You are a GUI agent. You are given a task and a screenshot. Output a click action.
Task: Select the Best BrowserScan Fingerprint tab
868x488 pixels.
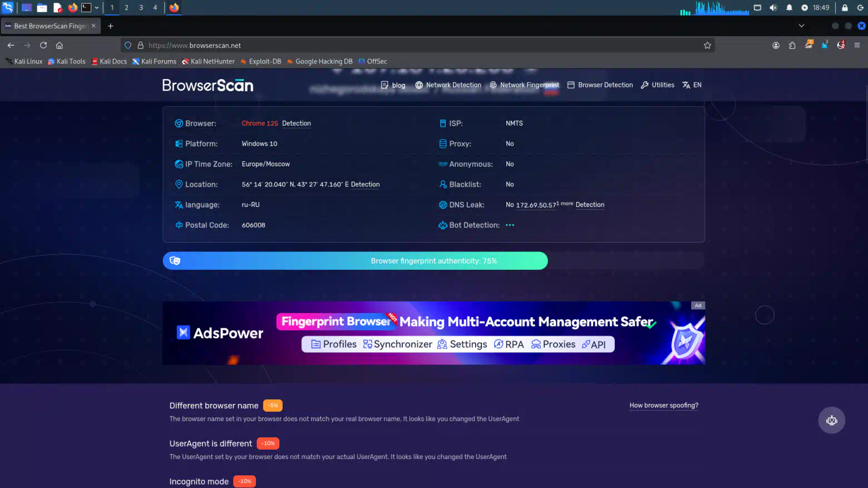click(x=51, y=26)
